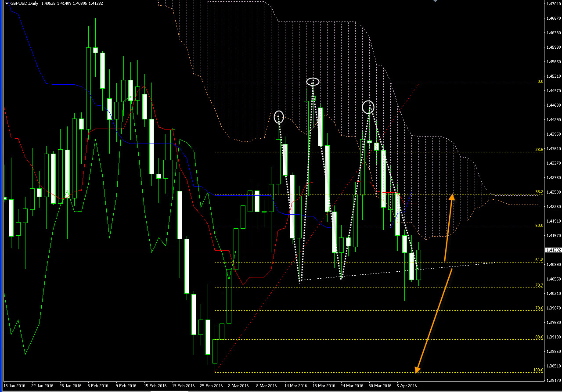562x392 pixels.
Task: Click the 24 Mar 2016 date label
Action: [x=351, y=386]
